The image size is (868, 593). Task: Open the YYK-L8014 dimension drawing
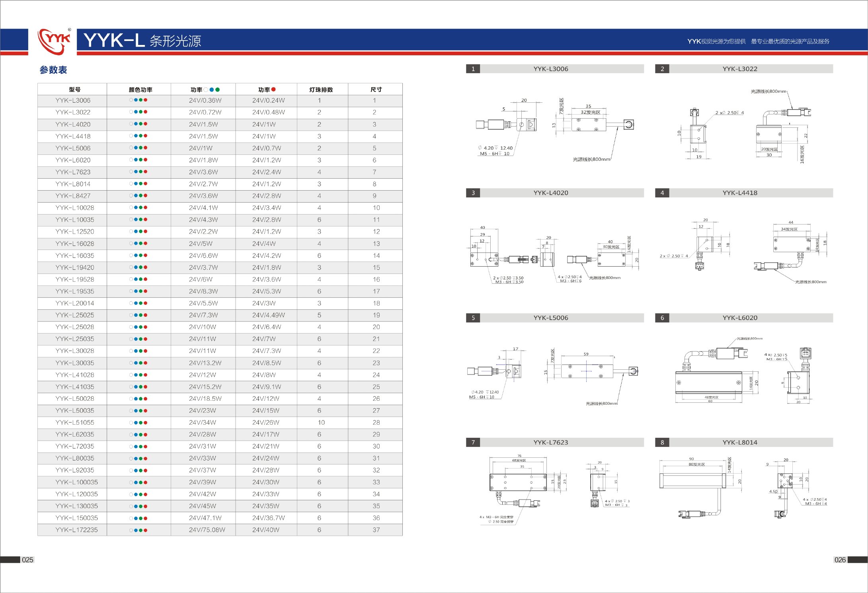(x=743, y=488)
